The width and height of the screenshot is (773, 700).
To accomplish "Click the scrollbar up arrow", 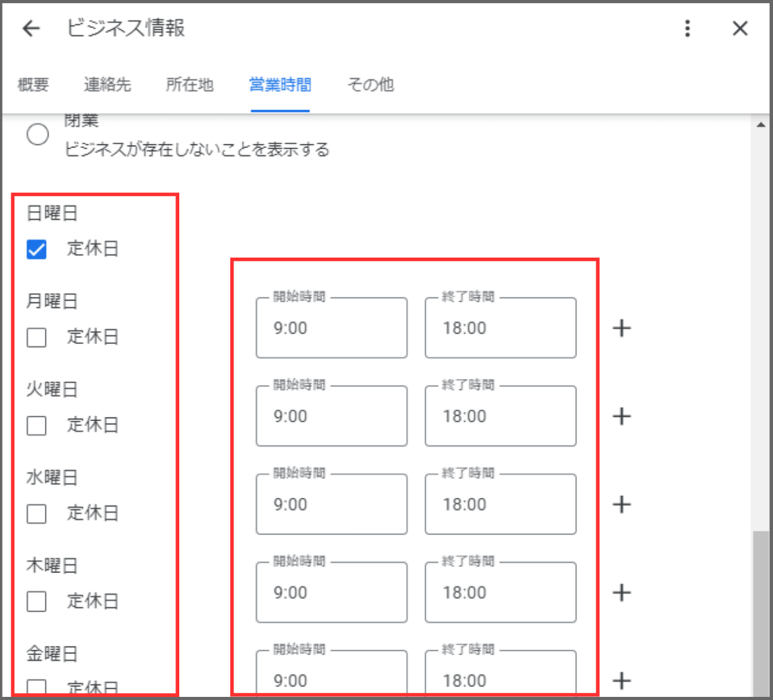I will tap(761, 124).
